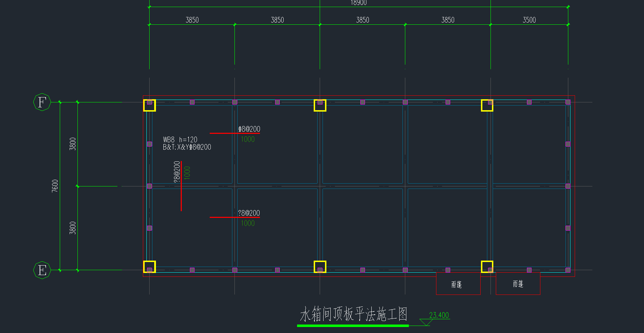Select the standalone Φ8@200 label with phi symbol

click(249, 129)
